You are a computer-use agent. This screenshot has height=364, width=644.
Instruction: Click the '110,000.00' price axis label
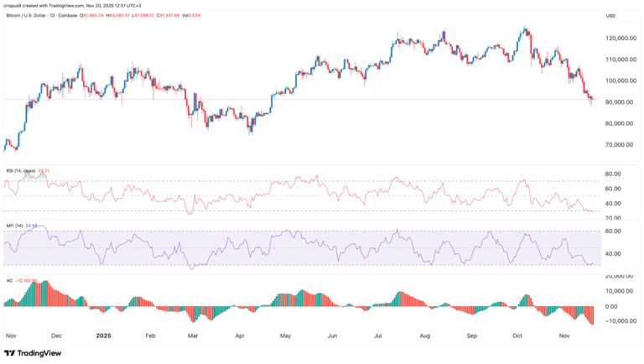pyautogui.click(x=621, y=60)
